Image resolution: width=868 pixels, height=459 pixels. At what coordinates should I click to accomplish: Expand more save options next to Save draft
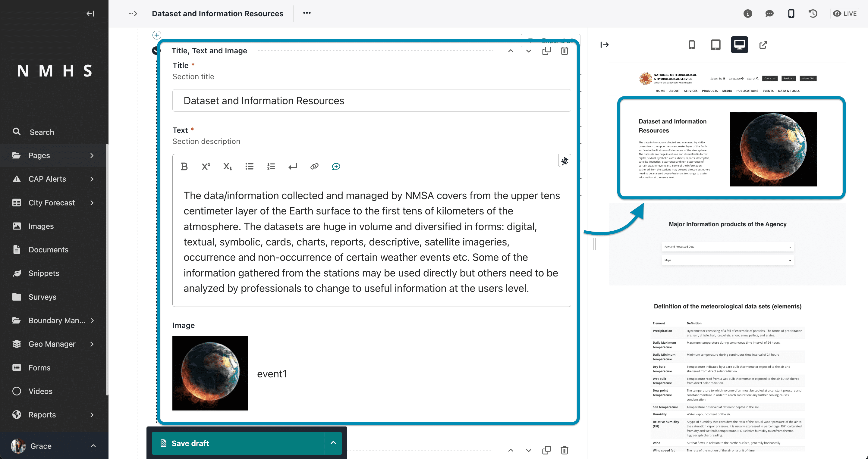tap(333, 443)
